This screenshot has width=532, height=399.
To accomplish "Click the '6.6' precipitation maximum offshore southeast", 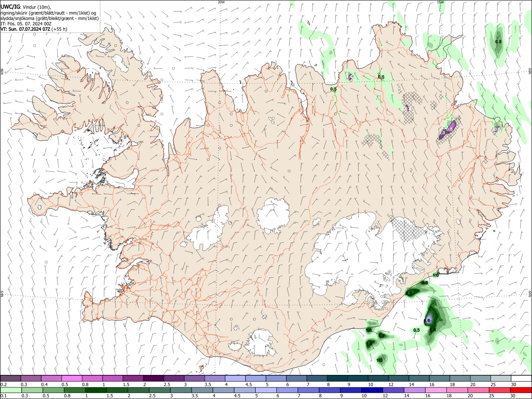I will point(427,321).
